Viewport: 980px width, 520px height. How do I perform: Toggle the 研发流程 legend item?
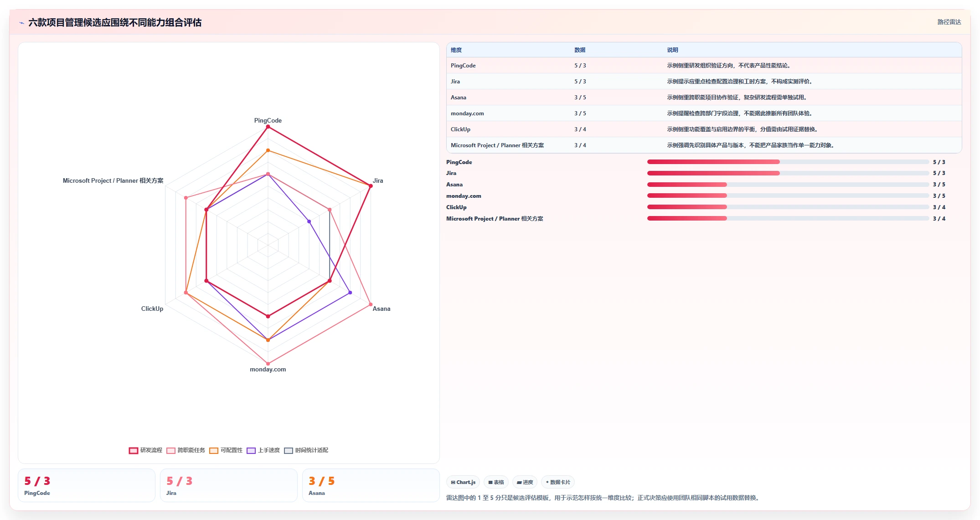[146, 450]
